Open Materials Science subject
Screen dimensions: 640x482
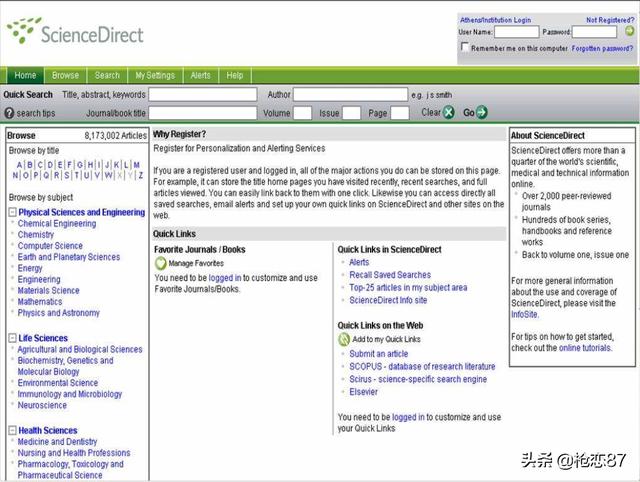click(48, 291)
